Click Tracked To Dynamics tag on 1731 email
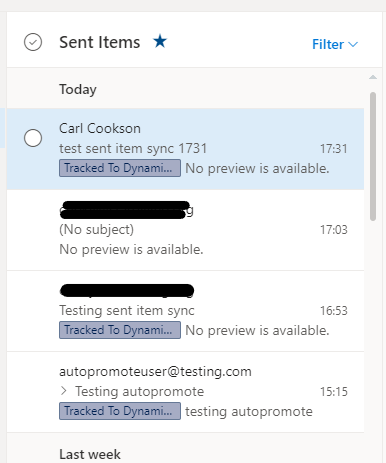 point(120,168)
